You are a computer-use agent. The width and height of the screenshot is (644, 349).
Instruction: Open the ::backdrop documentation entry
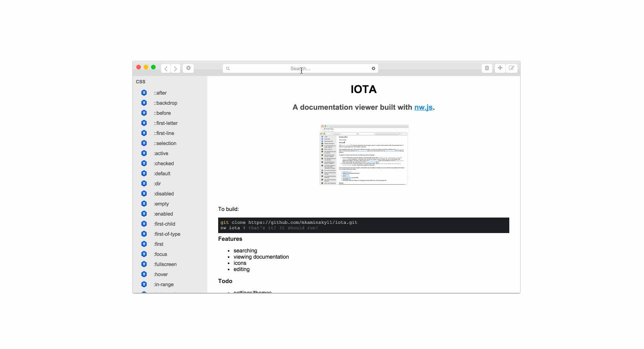pyautogui.click(x=165, y=103)
